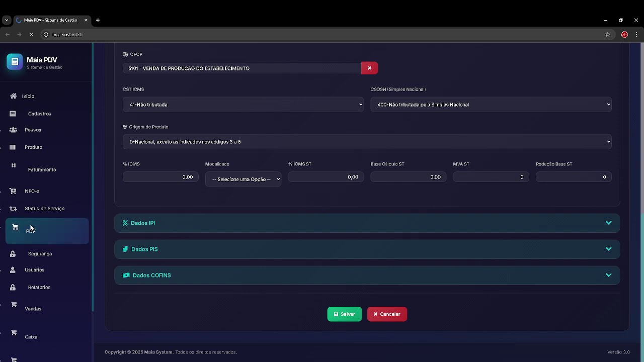Image resolution: width=644 pixels, height=362 pixels.
Task: Click the Segurança lock icon in sidebar
Action: pos(13,254)
